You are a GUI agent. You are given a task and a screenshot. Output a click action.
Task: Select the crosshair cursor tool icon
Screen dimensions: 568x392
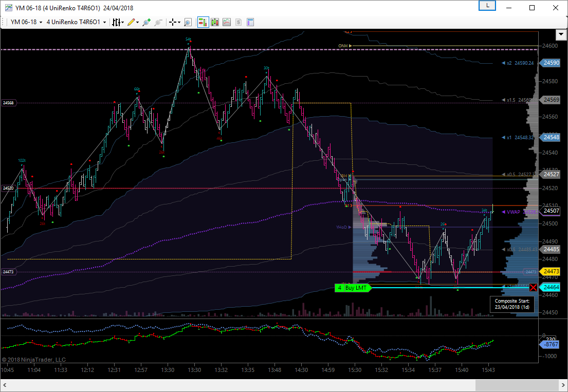pyautogui.click(x=173, y=22)
